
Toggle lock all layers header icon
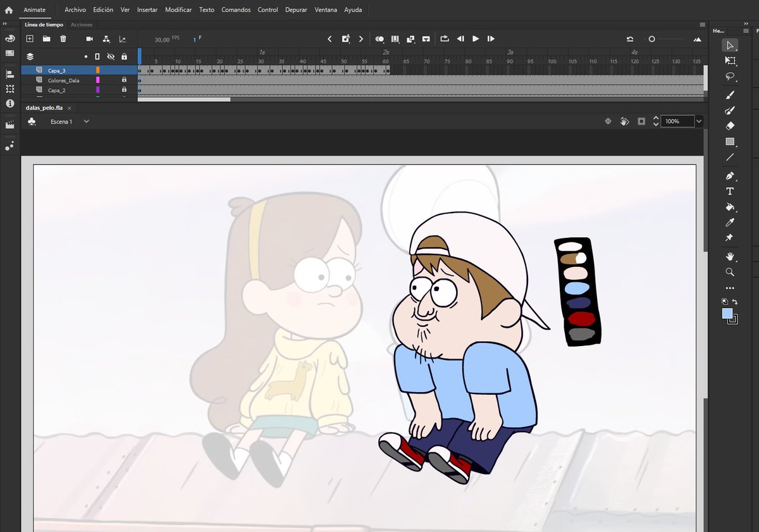coord(124,56)
